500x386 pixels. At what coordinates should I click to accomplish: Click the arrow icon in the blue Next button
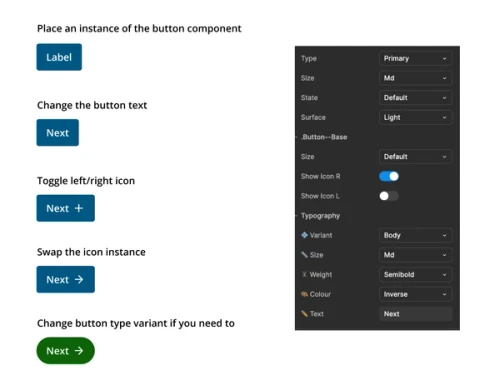click(x=79, y=279)
